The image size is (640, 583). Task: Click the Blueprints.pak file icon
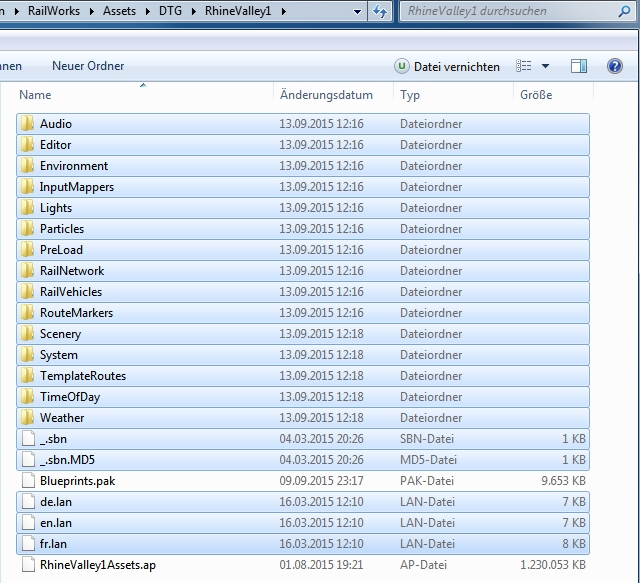(28, 481)
